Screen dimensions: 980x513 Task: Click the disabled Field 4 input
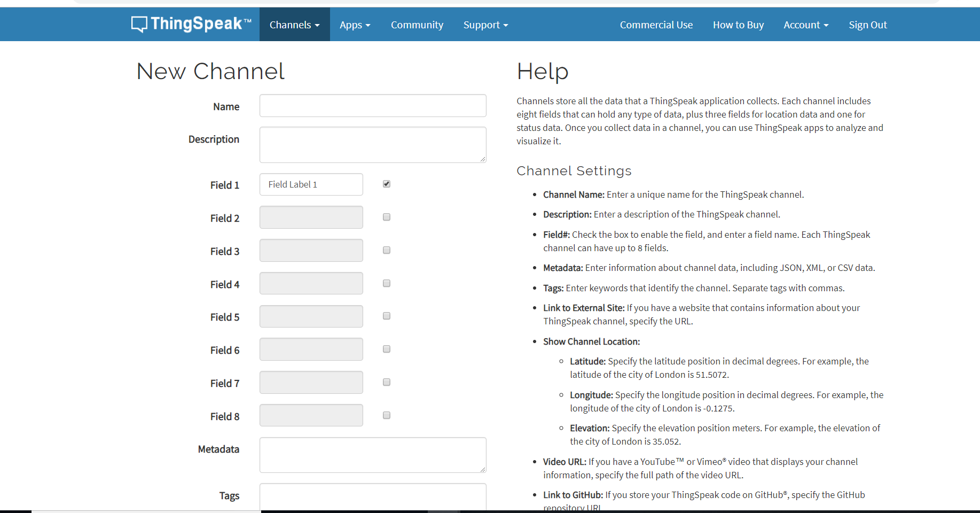(x=311, y=283)
